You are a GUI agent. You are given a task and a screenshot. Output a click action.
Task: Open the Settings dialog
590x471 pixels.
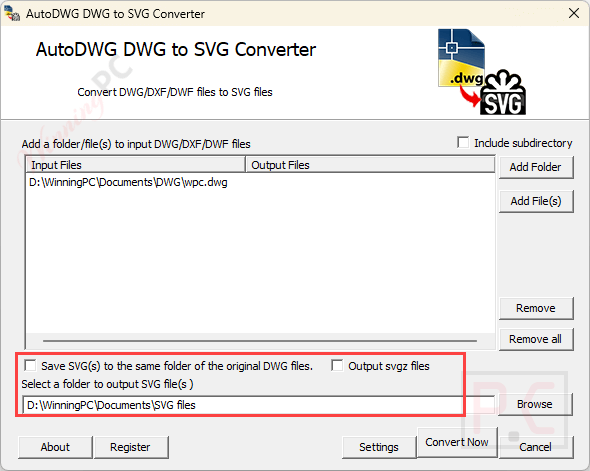[x=379, y=447]
